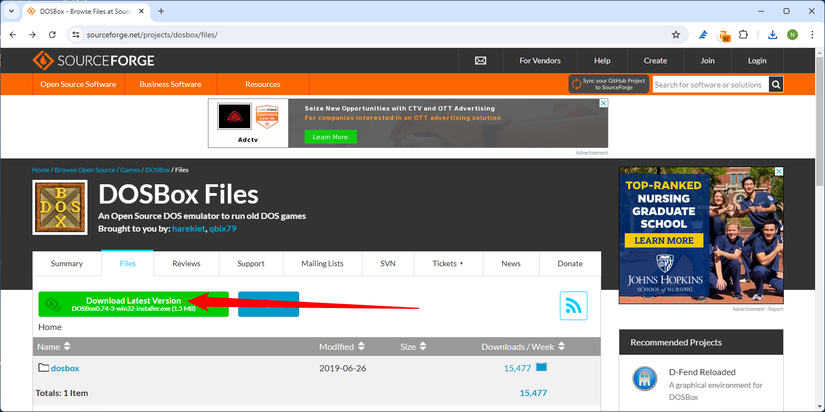
Task: Open the harekiet author link
Action: [185, 229]
